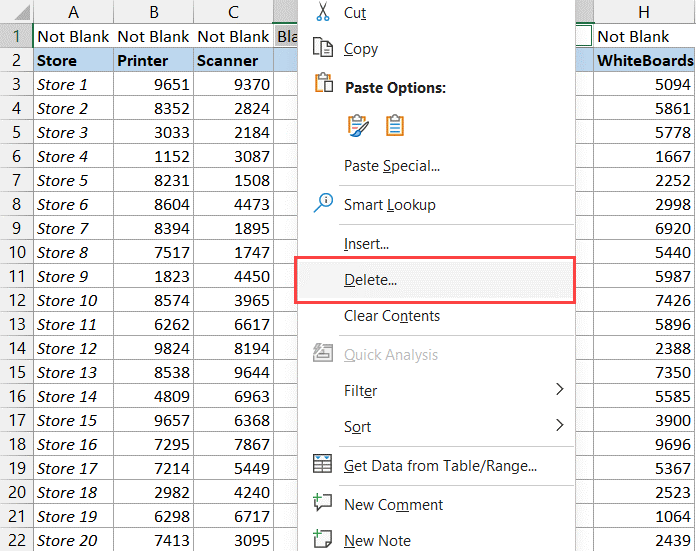Viewport: 696px width, 551px height.
Task: Select the Store 10 cell
Action: coord(73,300)
